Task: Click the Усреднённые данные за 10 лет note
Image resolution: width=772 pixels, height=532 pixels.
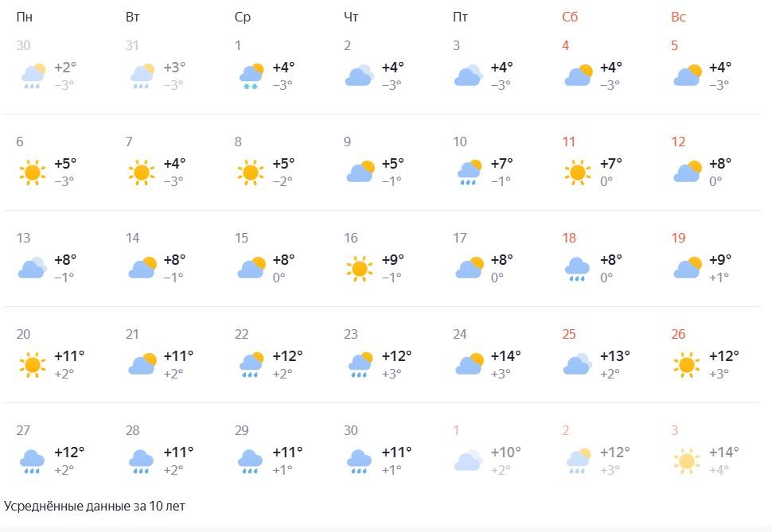Action: 95,506
